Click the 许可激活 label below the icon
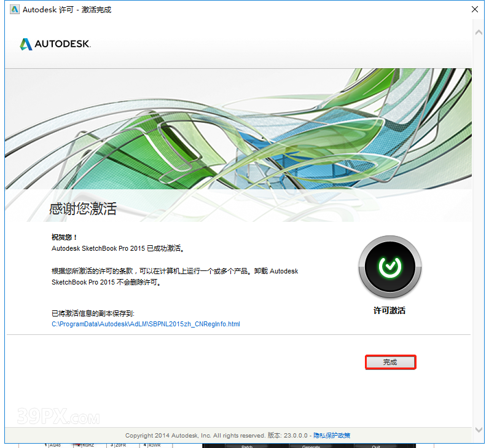The image size is (489, 448). point(389,310)
